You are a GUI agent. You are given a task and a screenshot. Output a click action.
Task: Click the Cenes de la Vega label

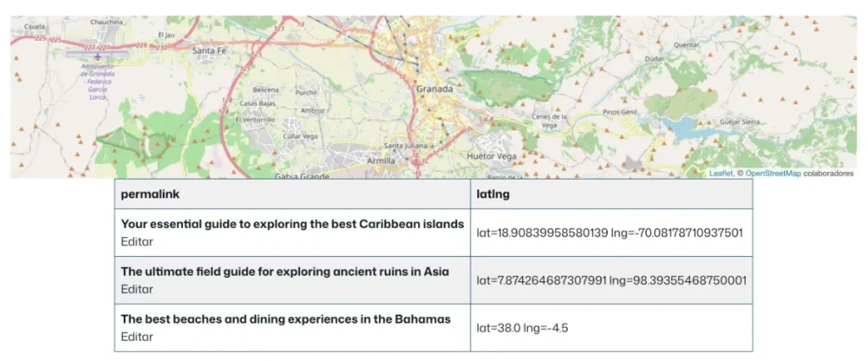point(549,120)
